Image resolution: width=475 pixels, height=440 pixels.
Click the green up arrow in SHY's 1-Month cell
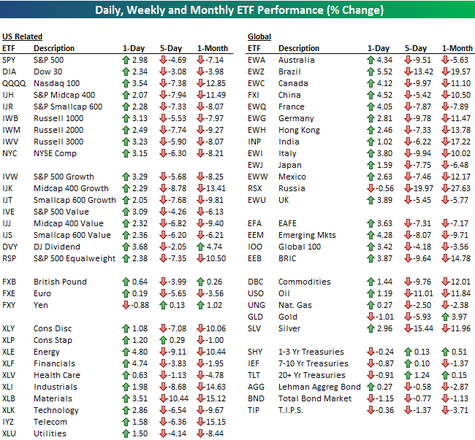coord(445,352)
